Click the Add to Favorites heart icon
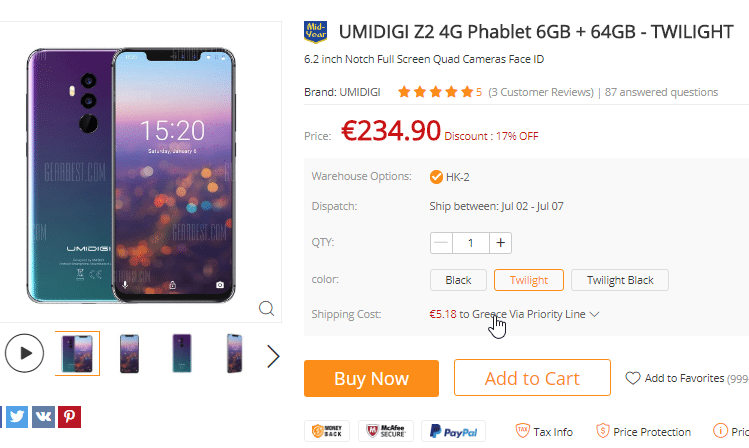749x448 pixels. (x=633, y=378)
